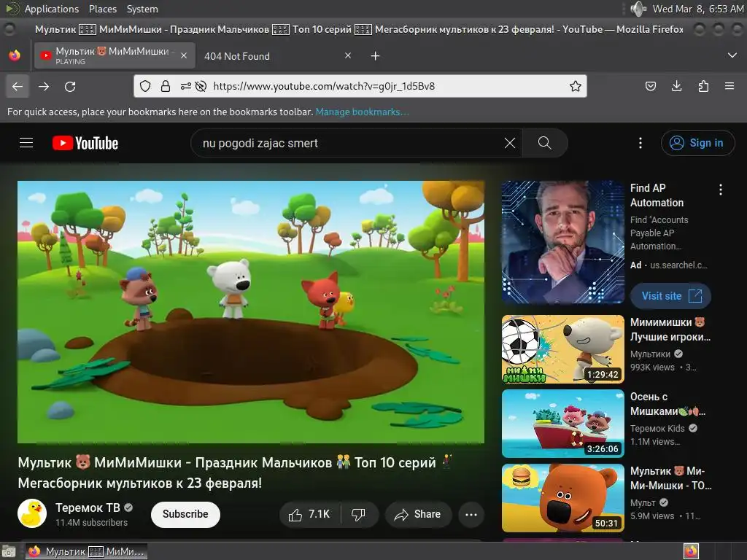Open the Мимимишки Лучшие игроки video title

point(670,330)
